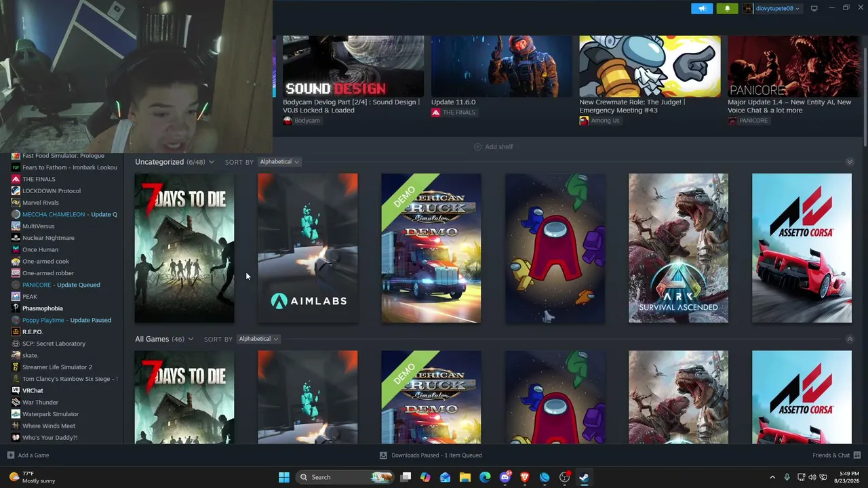Open Assetto Corsa cover in Uncategorized shelf
Screen dimensions: 868x488
click(x=802, y=248)
